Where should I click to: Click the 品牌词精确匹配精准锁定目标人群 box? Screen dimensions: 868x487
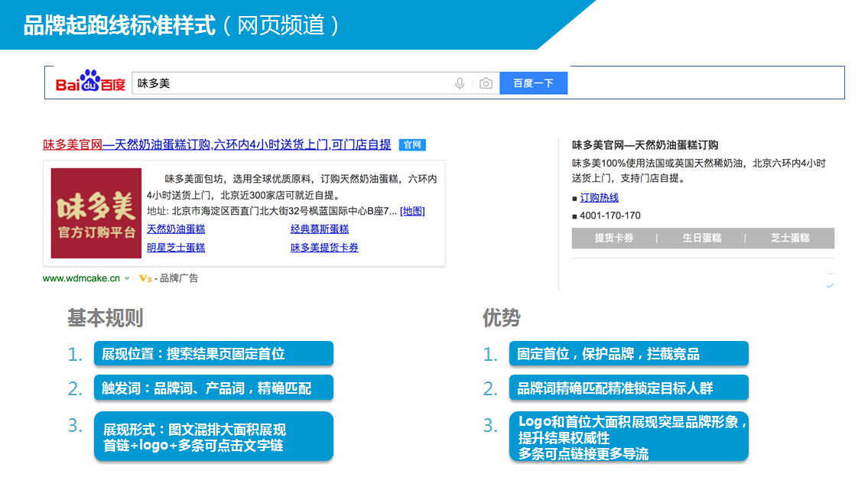(x=629, y=388)
